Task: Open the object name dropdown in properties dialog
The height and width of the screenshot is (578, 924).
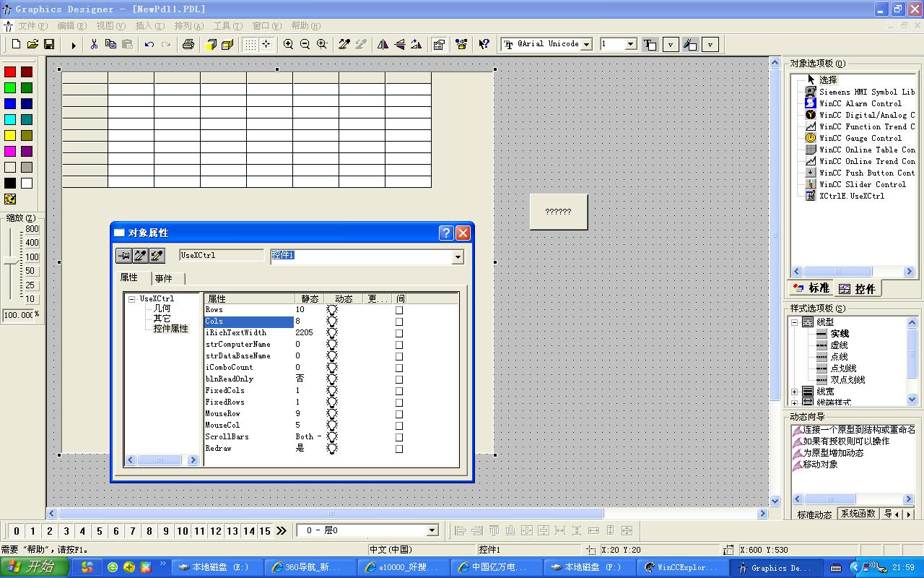Action: click(457, 256)
